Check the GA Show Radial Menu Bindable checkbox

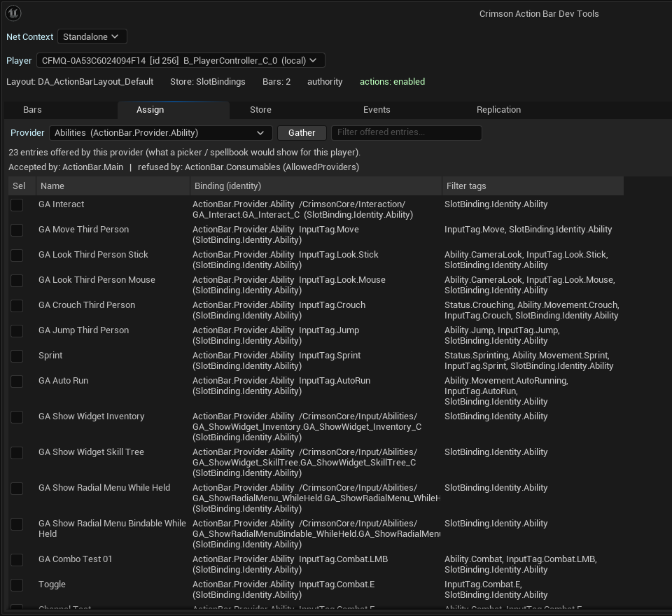tap(17, 524)
